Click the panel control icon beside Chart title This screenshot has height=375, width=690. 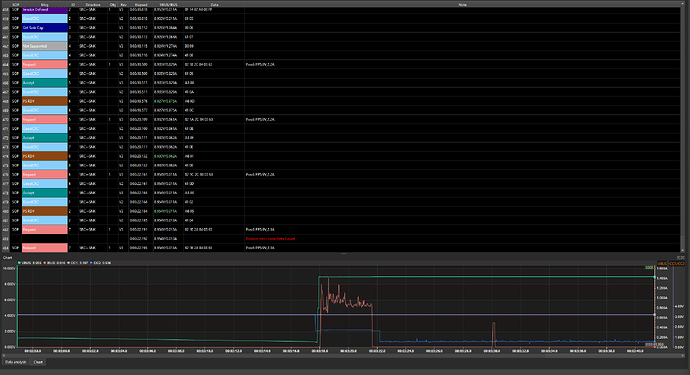coord(681,257)
